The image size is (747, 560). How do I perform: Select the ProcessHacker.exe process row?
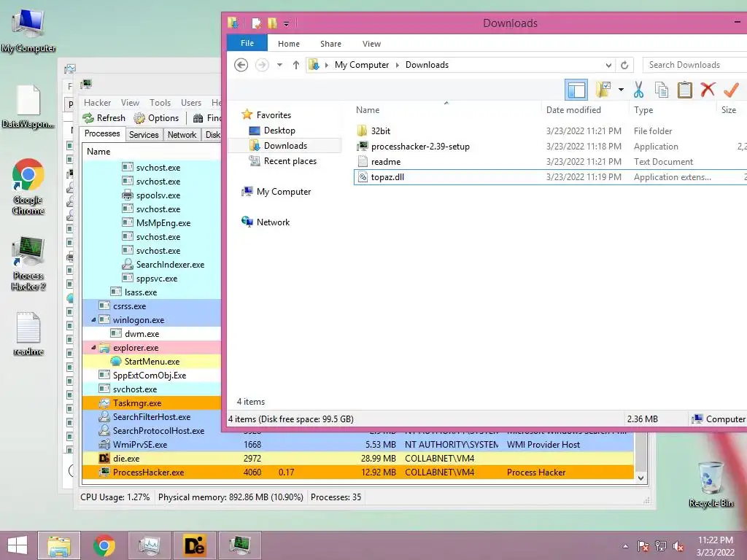[357, 472]
